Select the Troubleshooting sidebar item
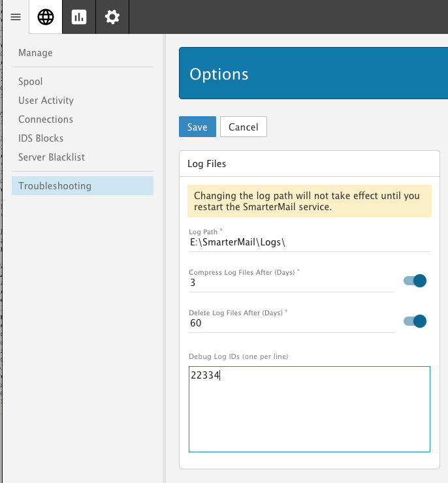 tap(55, 186)
